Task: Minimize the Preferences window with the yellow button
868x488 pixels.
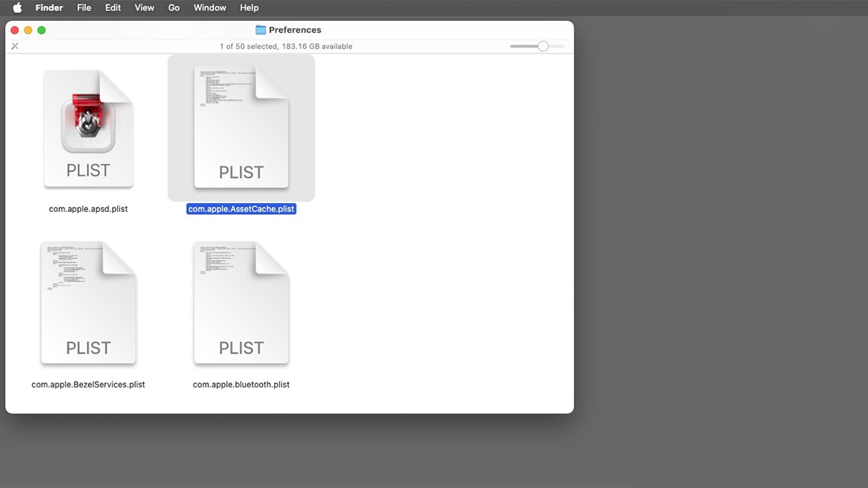Action: click(28, 30)
